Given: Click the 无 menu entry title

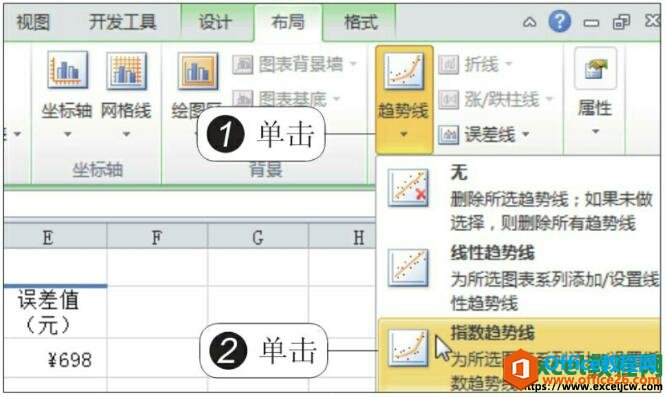Looking at the screenshot, I should [x=459, y=172].
